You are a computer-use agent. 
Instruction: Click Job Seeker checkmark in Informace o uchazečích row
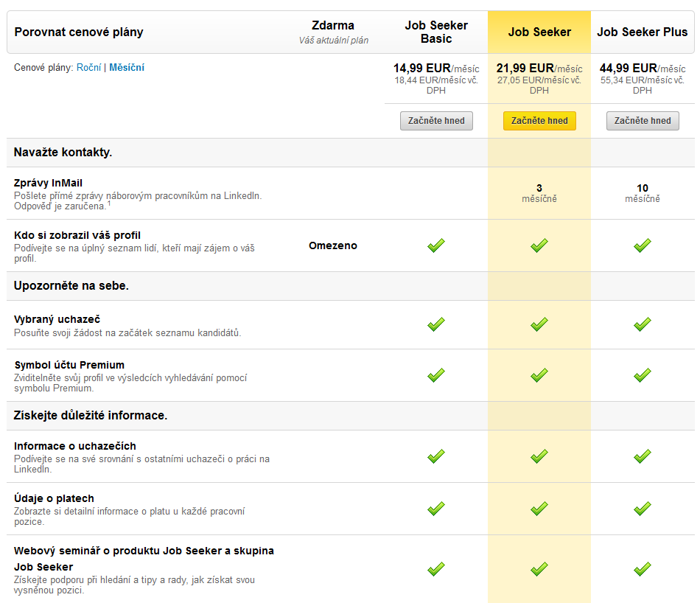(539, 456)
